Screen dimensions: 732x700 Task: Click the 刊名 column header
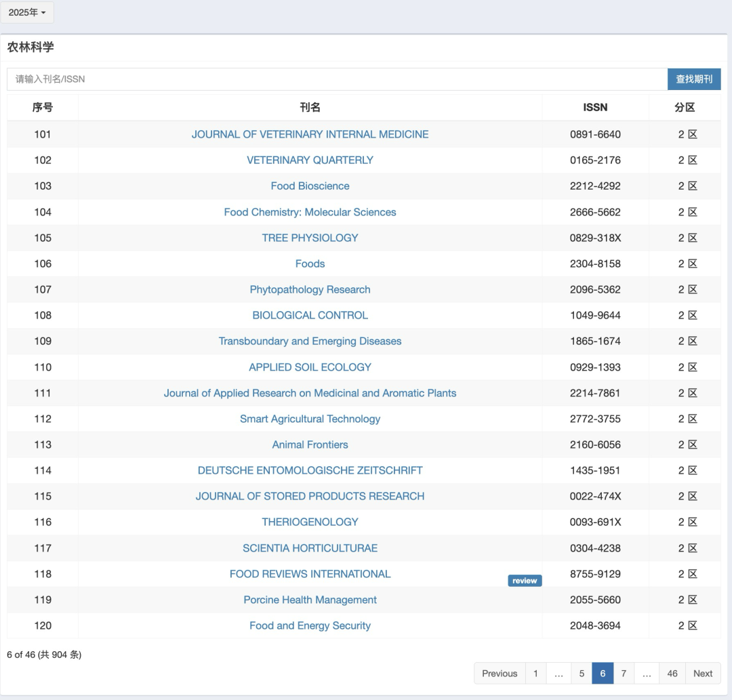[310, 107]
